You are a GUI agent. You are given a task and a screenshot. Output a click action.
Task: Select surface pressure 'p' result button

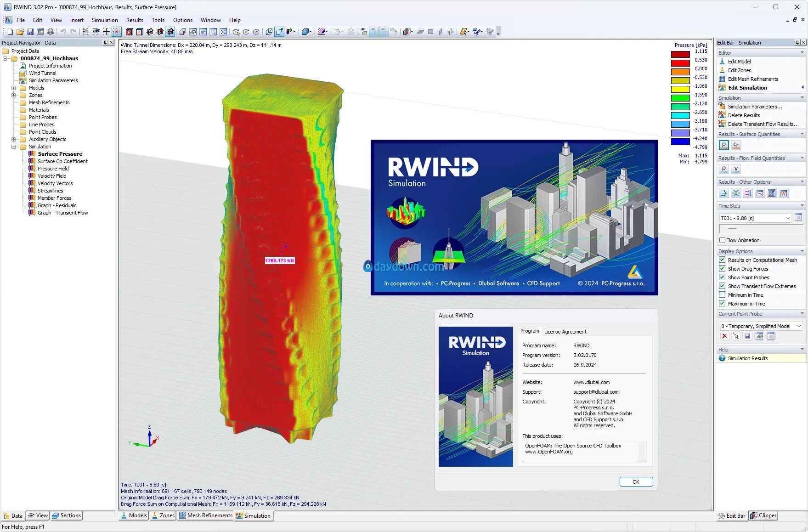coord(724,145)
